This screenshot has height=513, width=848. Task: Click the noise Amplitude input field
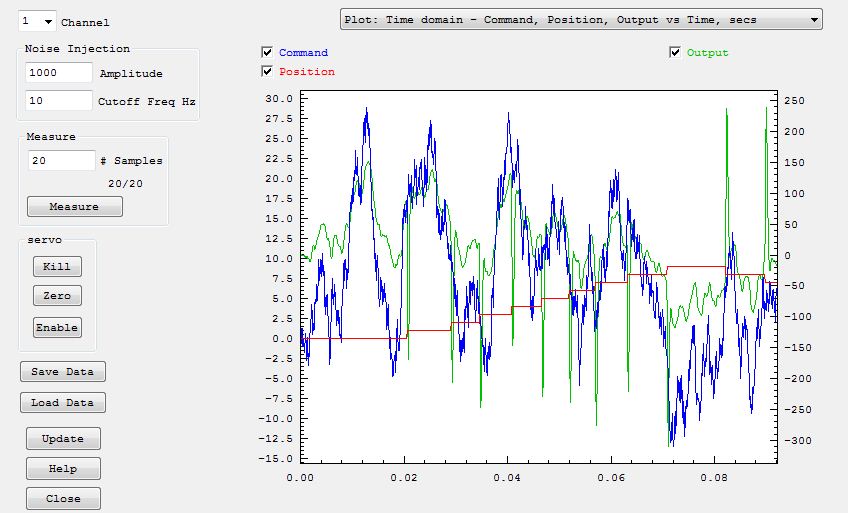coord(59,73)
